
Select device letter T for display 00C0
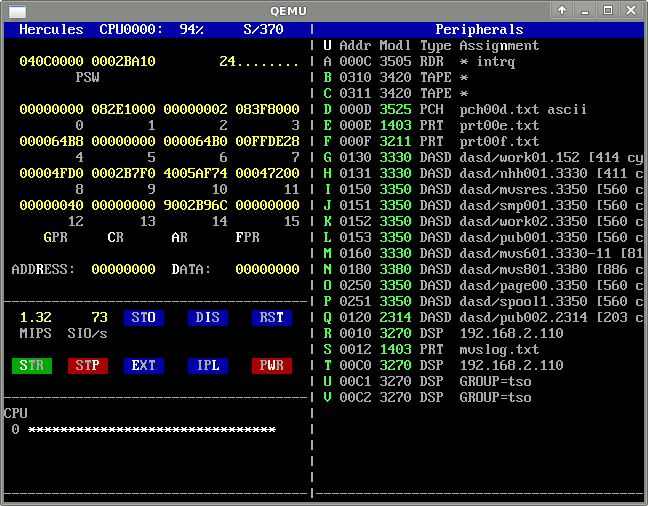tap(327, 365)
